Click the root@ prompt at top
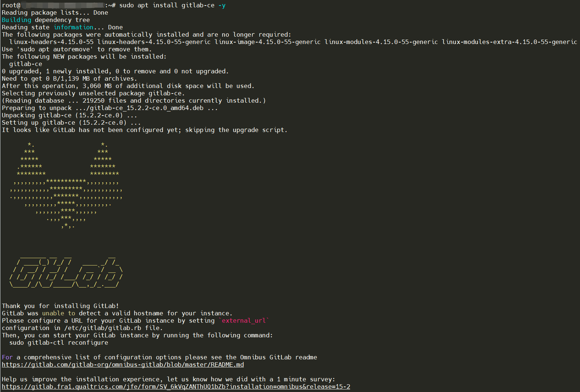This screenshot has width=580, height=392. point(11,5)
